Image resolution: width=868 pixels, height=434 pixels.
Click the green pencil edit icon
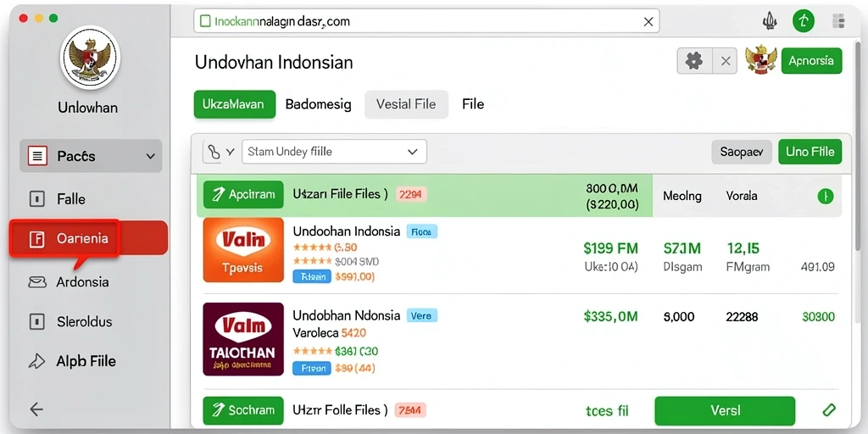pos(829,410)
